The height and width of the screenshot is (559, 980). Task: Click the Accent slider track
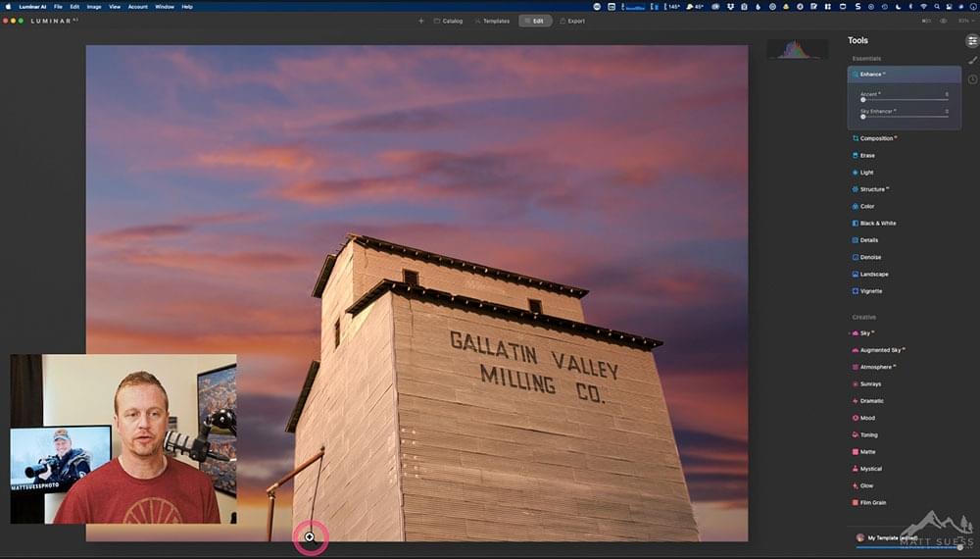coord(904,100)
